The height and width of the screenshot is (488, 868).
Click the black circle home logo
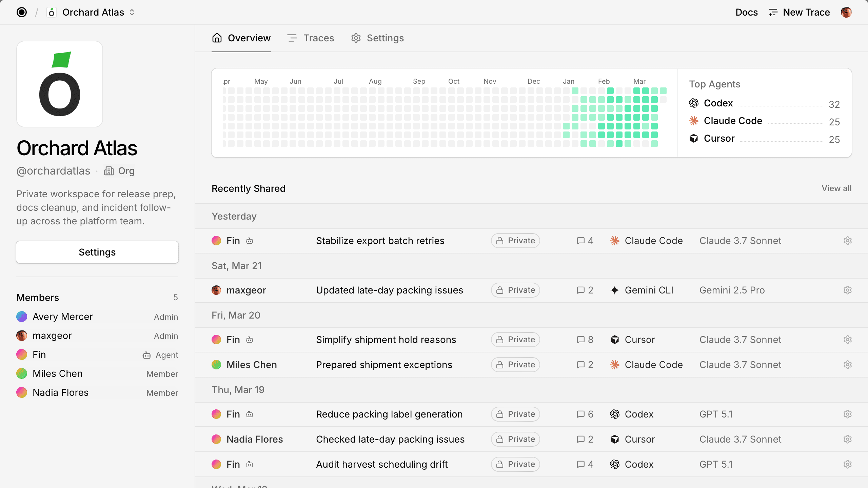point(22,12)
